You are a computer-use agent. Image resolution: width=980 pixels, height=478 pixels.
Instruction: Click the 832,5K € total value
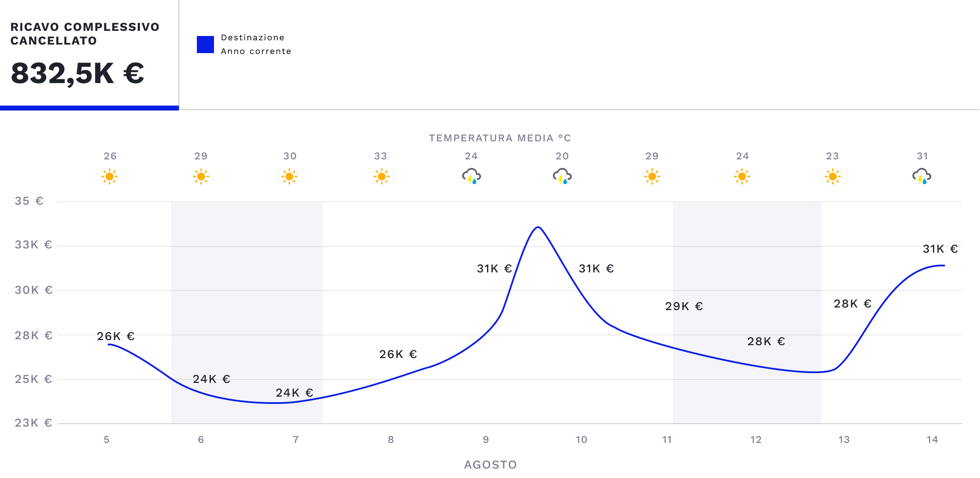[77, 73]
